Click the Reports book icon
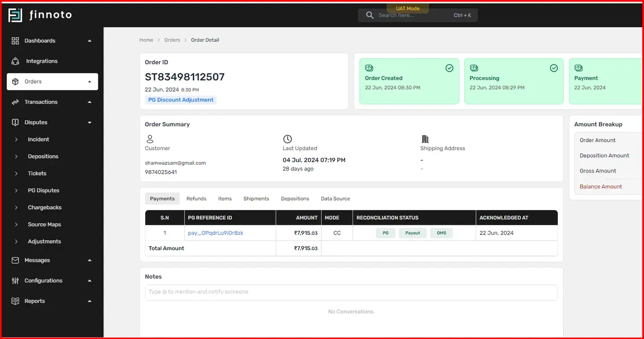Screen dimensions: 644x339 coord(15,301)
